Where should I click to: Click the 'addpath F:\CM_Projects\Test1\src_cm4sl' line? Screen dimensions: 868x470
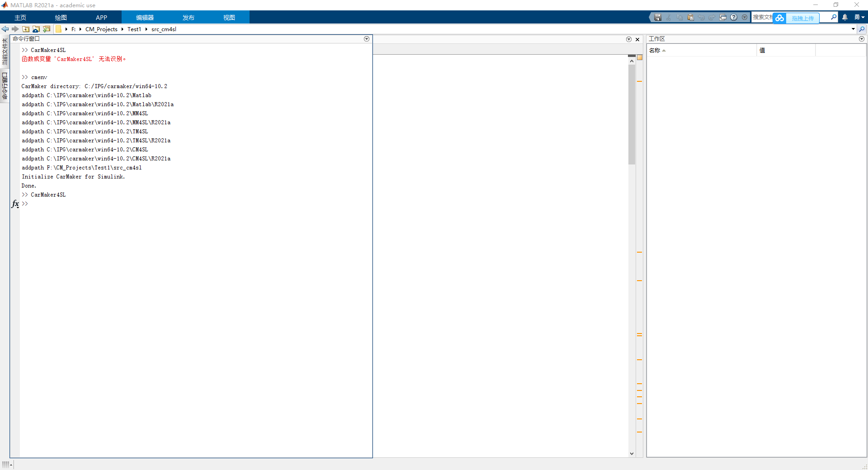(x=82, y=168)
